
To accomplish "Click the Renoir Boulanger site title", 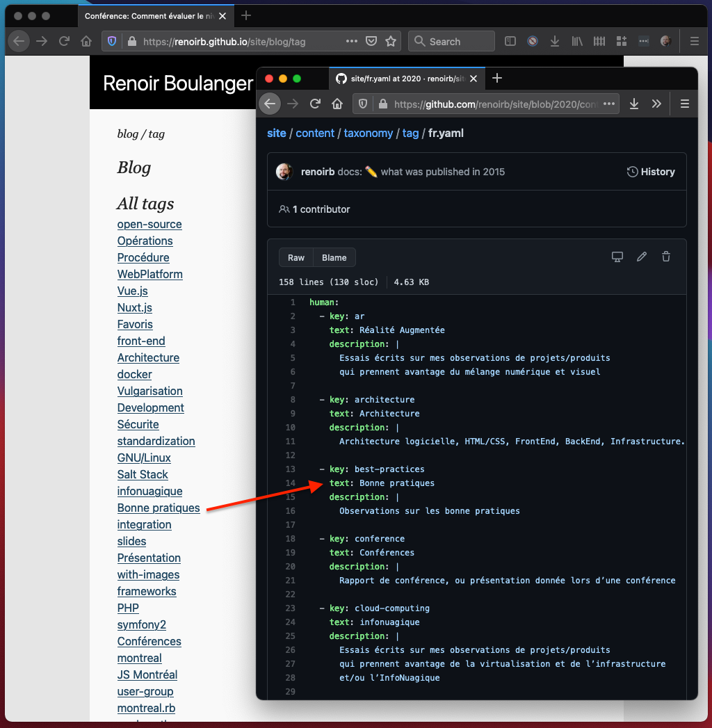I will click(178, 83).
